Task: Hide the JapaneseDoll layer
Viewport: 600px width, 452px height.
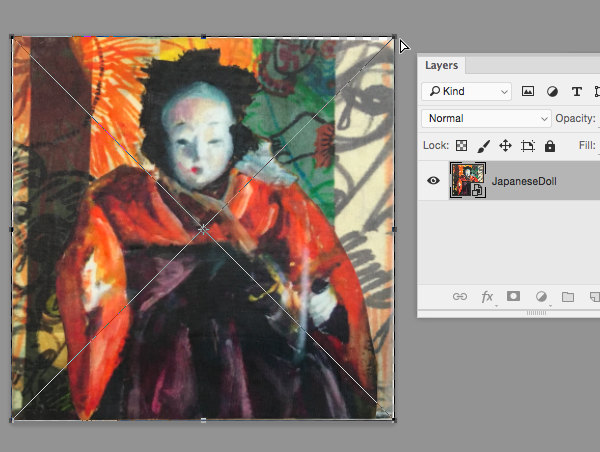Action: pos(433,180)
